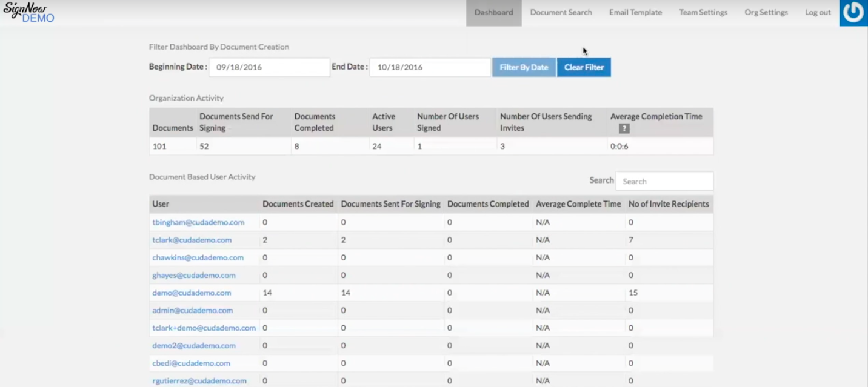Click the blue power icon in top-right corner
The width and height of the screenshot is (868, 387).
pos(853,13)
